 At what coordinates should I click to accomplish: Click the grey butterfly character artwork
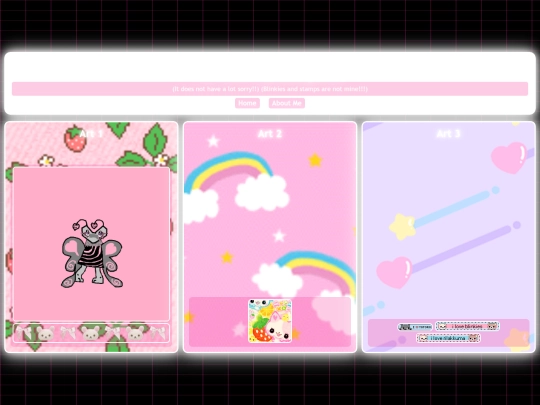coord(92,253)
